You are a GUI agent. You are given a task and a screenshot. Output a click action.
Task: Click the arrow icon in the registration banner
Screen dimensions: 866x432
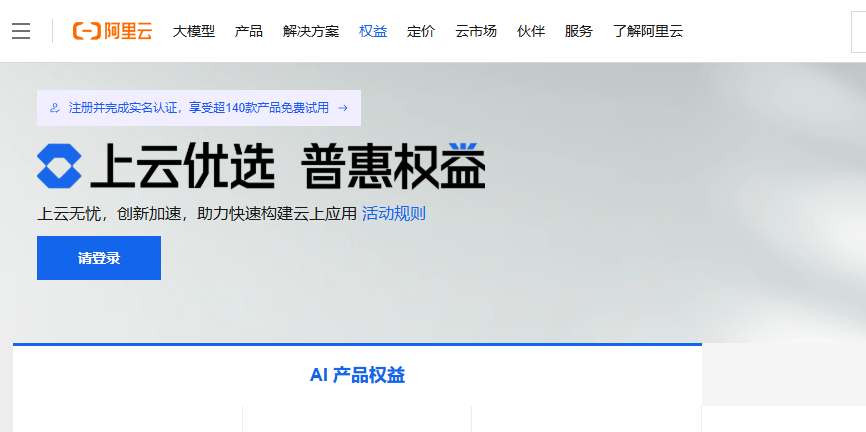343,108
